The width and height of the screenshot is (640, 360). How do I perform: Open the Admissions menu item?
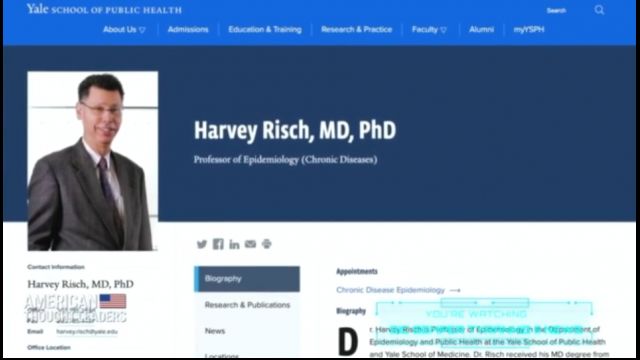(x=188, y=29)
